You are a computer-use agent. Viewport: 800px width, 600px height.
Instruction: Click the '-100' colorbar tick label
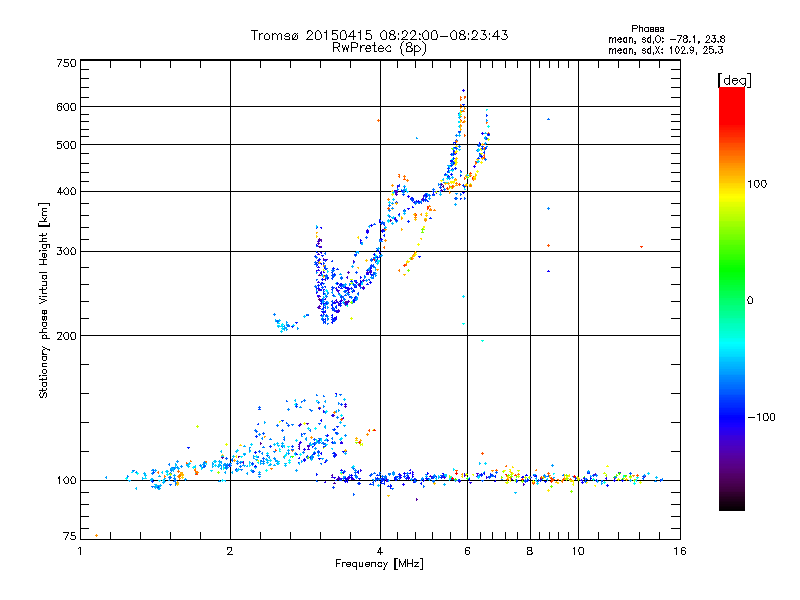pyautogui.click(x=761, y=417)
